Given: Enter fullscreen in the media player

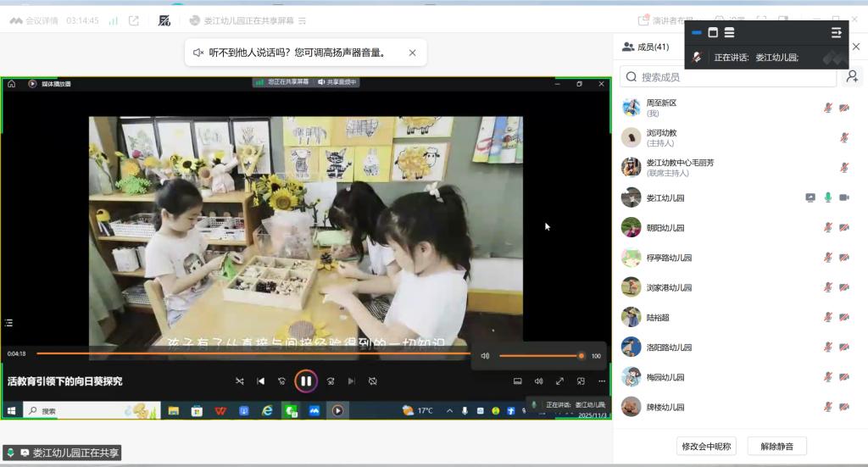Looking at the screenshot, I should 559,381.
